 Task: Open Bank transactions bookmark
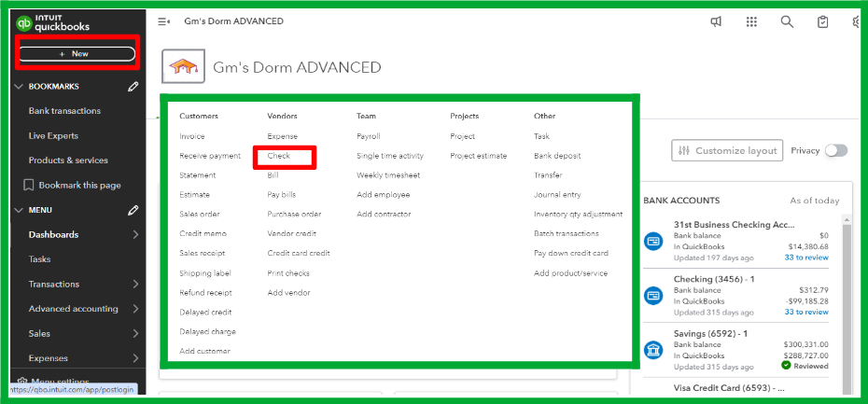coord(64,111)
